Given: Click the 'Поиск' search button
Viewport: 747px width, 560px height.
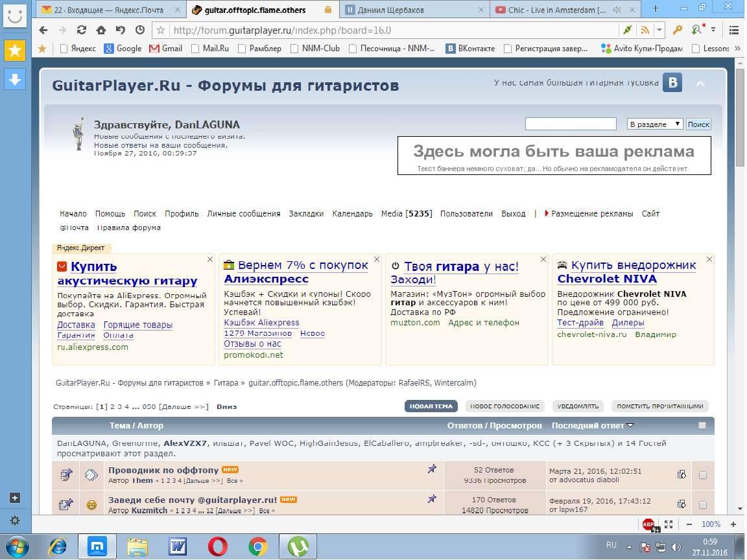Looking at the screenshot, I should 698,124.
